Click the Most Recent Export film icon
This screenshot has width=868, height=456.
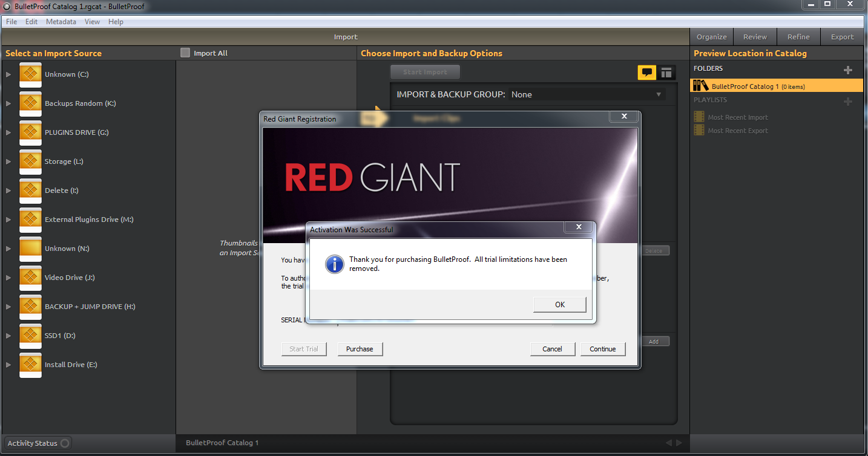click(699, 131)
